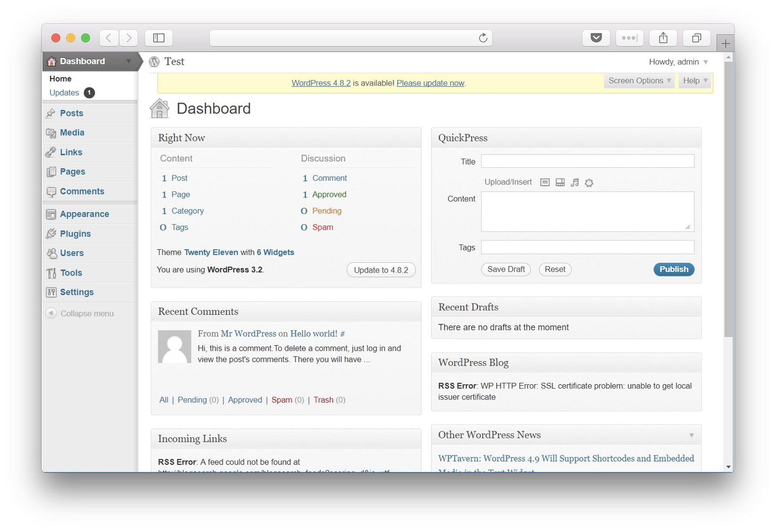Click the QuickPress Tags input field
The image size is (776, 532).
(588, 247)
